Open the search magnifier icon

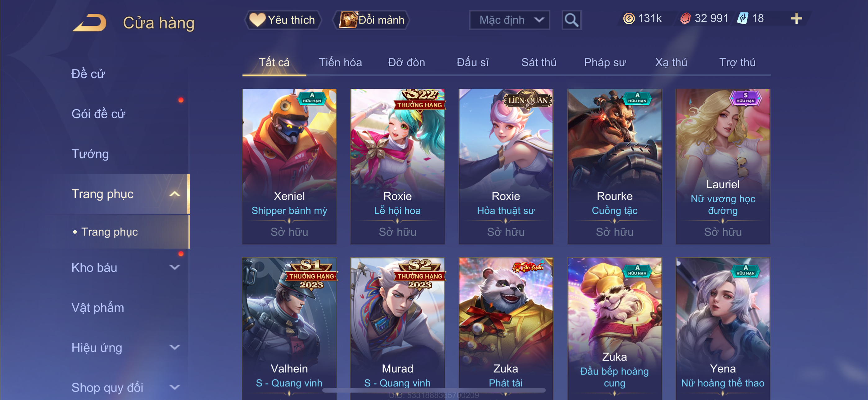point(571,20)
